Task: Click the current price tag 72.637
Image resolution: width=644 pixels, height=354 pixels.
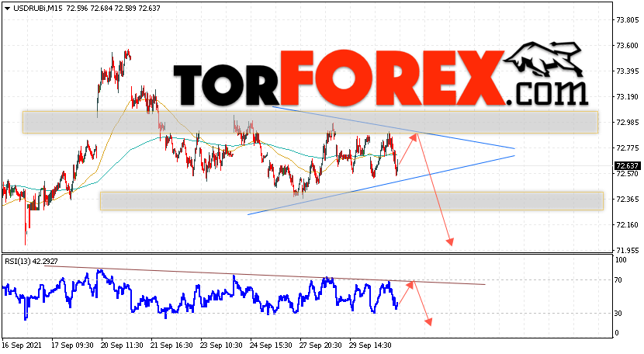Action: click(x=627, y=165)
